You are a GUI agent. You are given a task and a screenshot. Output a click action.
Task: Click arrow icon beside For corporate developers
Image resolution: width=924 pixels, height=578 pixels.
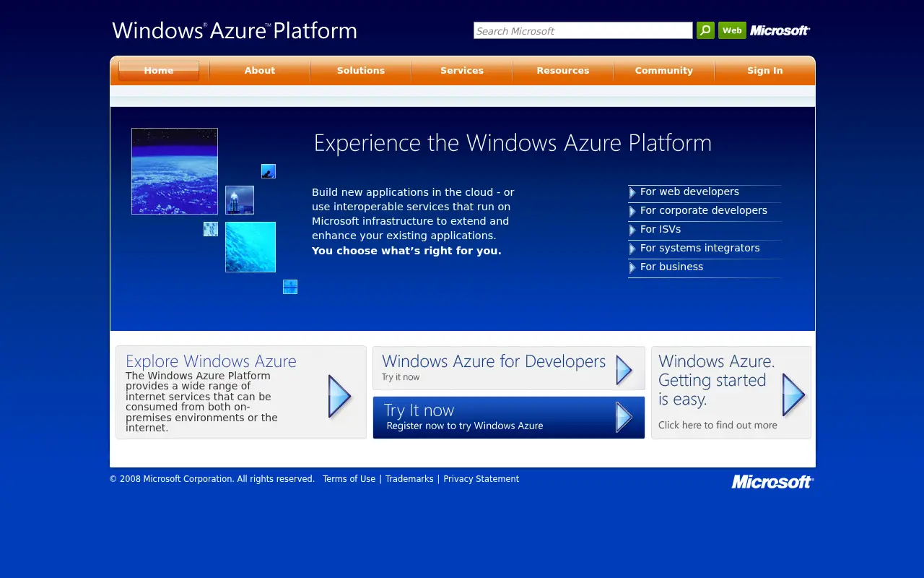[x=632, y=212]
